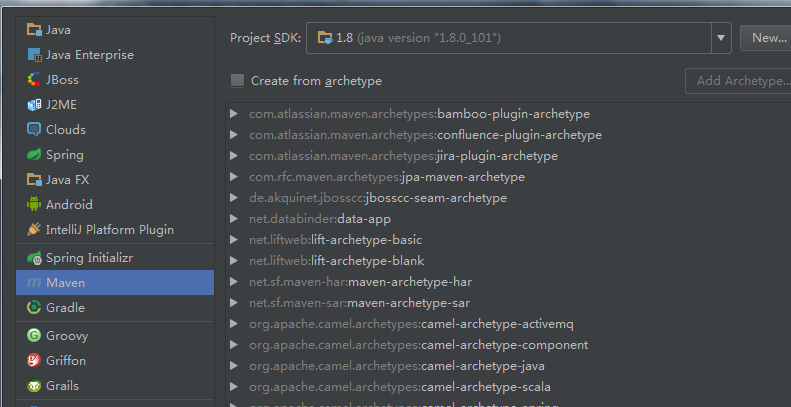Click the Android robot icon
This screenshot has height=407, width=791.
(x=34, y=205)
